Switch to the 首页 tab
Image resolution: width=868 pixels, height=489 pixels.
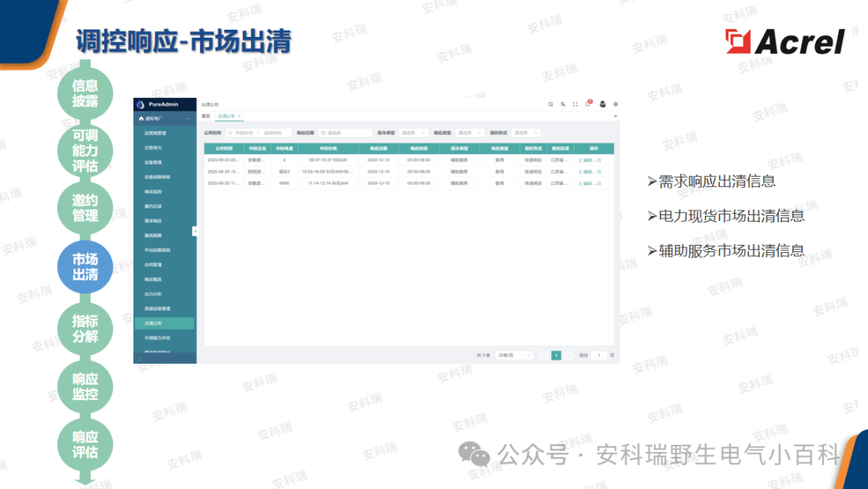tap(206, 116)
